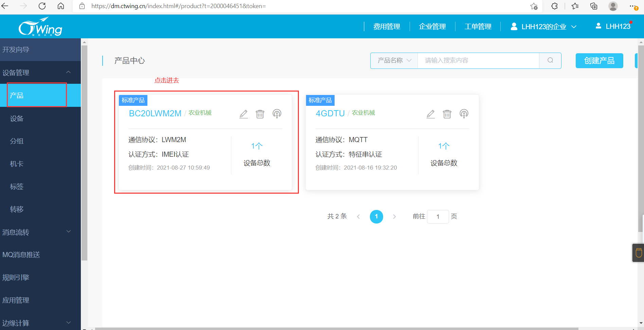This screenshot has width=644, height=330.
Task: Click the 产品中心 page heading
Action: point(129,61)
